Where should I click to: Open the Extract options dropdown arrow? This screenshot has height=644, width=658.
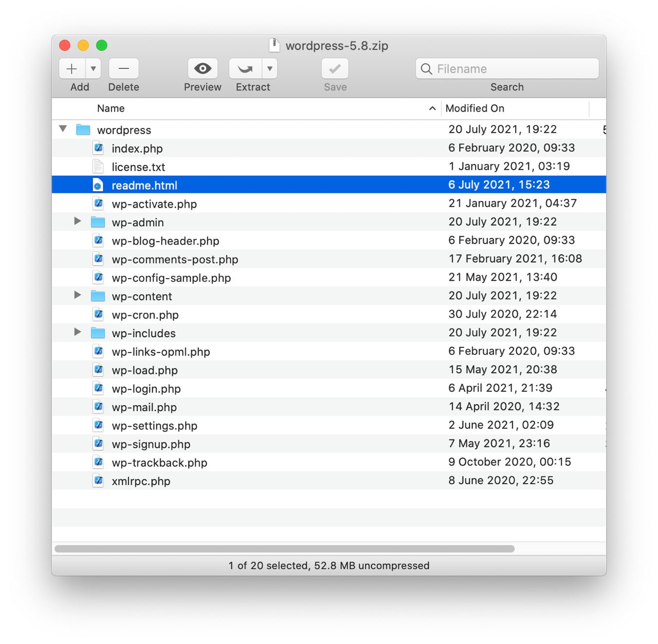pos(270,68)
